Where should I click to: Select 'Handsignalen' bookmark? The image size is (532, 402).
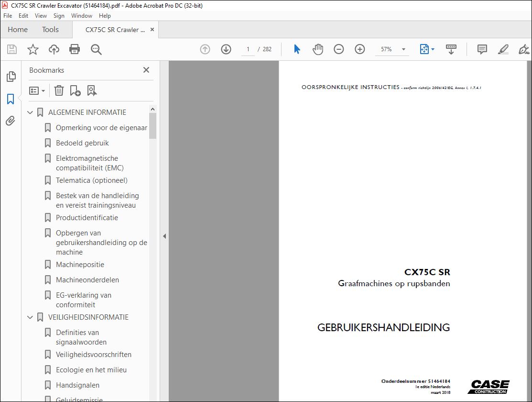click(78, 385)
